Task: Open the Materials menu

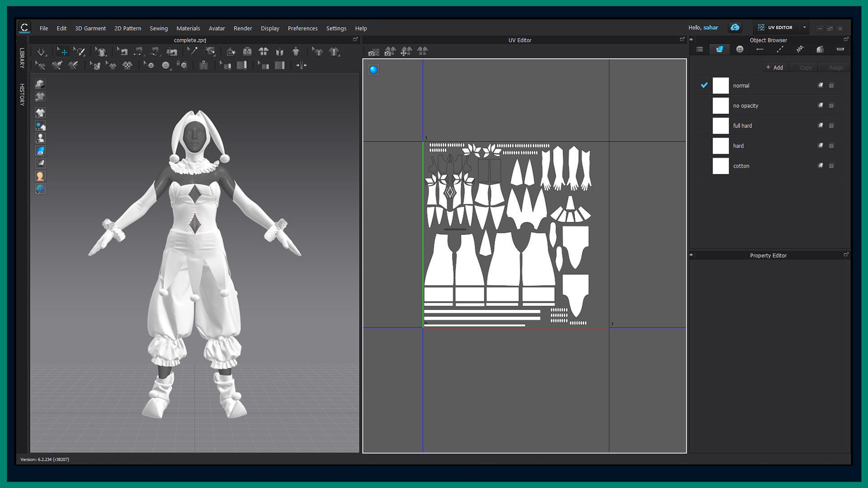Action: (x=188, y=28)
